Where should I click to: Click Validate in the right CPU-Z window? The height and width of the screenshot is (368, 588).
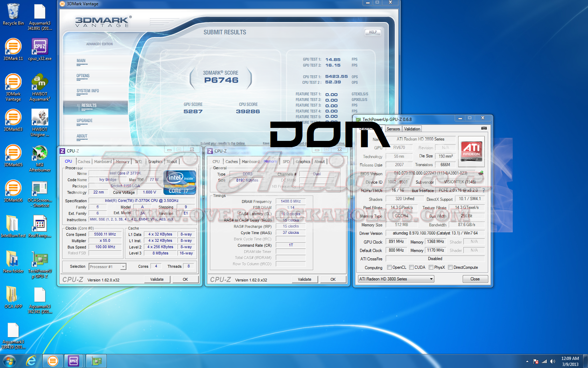(x=305, y=279)
